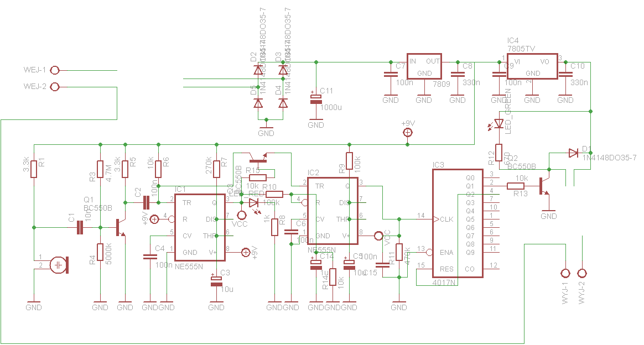Viewport: 644px width, 345px height.
Task: Select the C8 330n capacitor symbol
Action: point(458,74)
